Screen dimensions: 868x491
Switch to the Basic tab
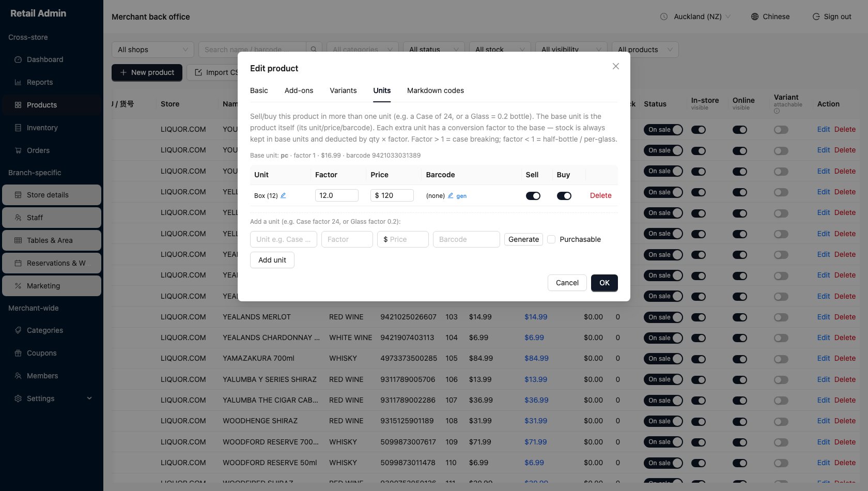pos(259,90)
